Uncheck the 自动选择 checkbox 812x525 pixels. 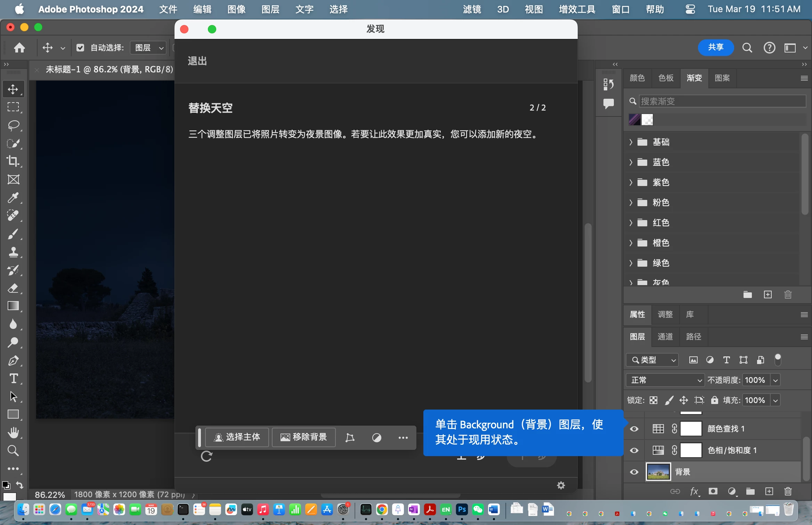pos(80,48)
